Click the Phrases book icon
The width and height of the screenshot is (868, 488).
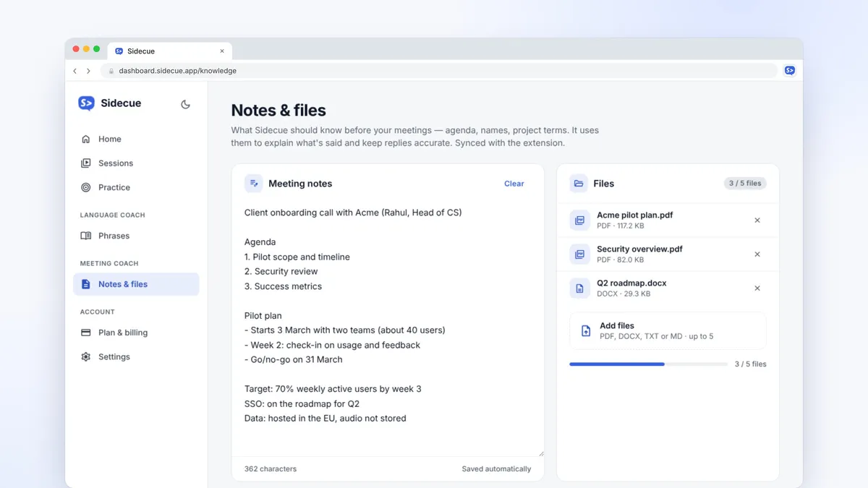click(86, 236)
